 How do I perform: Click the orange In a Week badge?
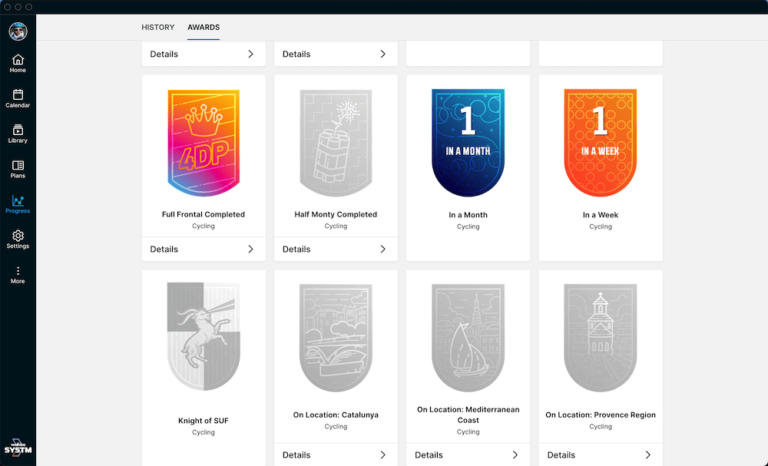(600, 143)
